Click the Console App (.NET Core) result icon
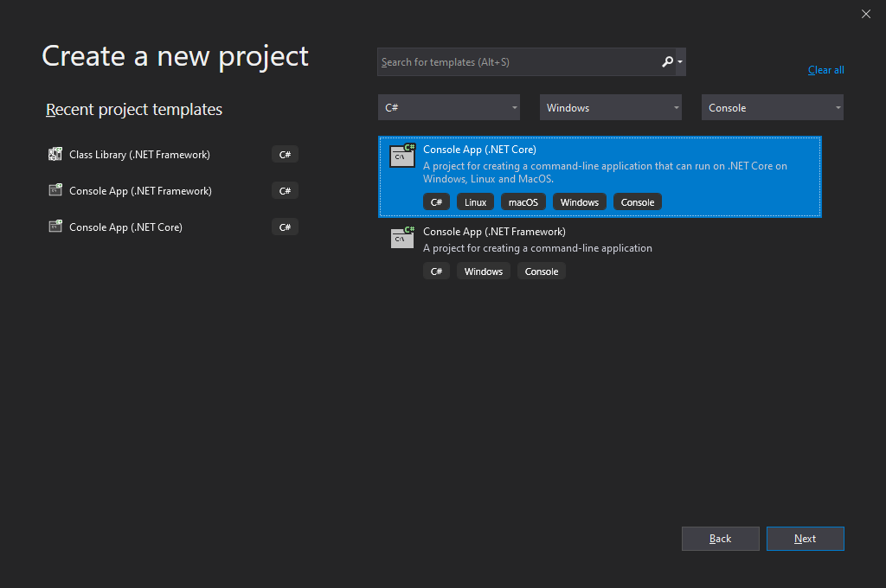 point(402,156)
